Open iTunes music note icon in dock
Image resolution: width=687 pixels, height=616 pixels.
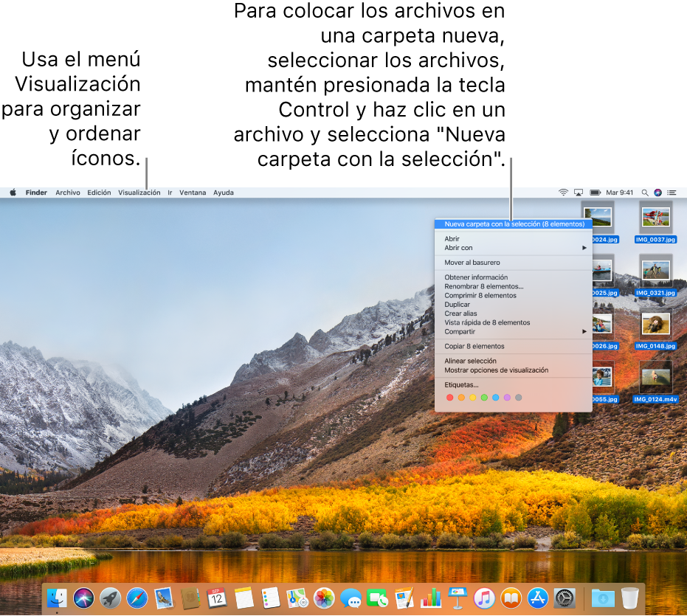coord(484,598)
